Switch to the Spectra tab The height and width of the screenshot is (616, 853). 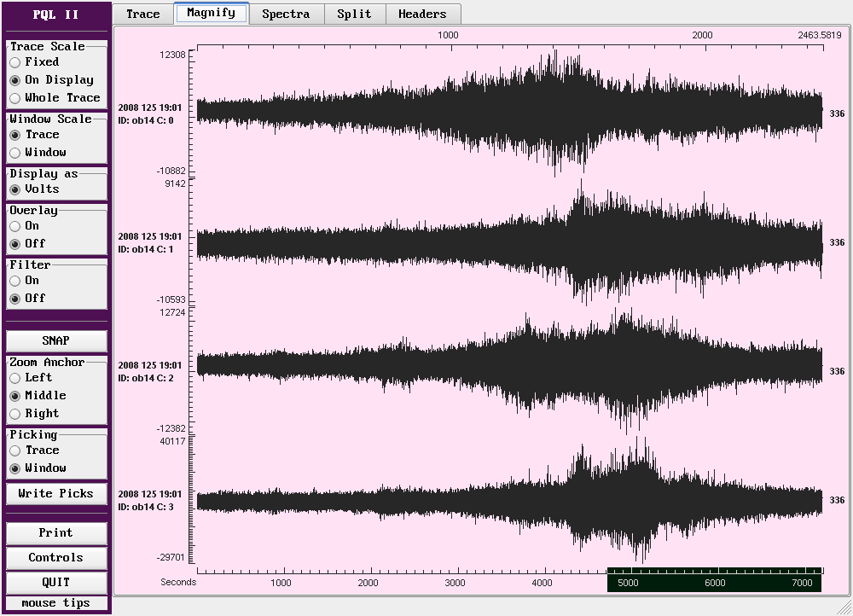pos(285,14)
